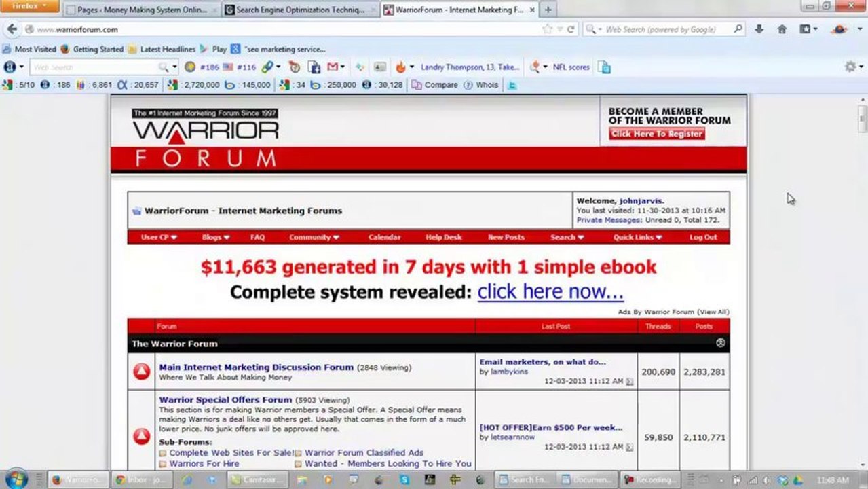Open Warrior Special Offers Forum link
Screen dimensions: 868x489
click(x=225, y=399)
